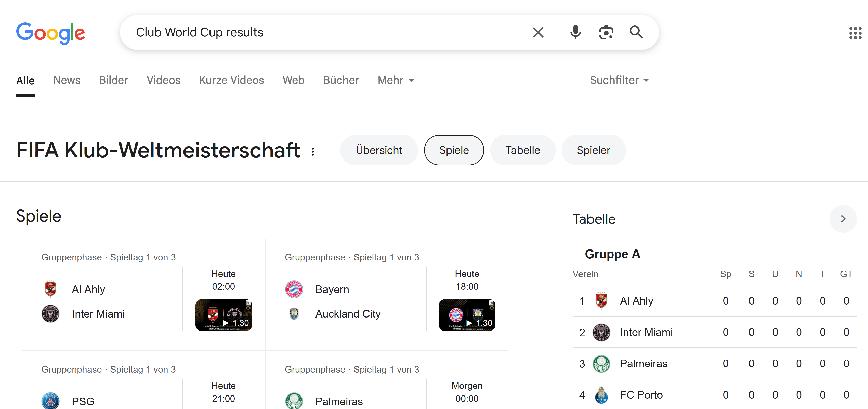868x409 pixels.
Task: Click the Sp column header
Action: 726,274
